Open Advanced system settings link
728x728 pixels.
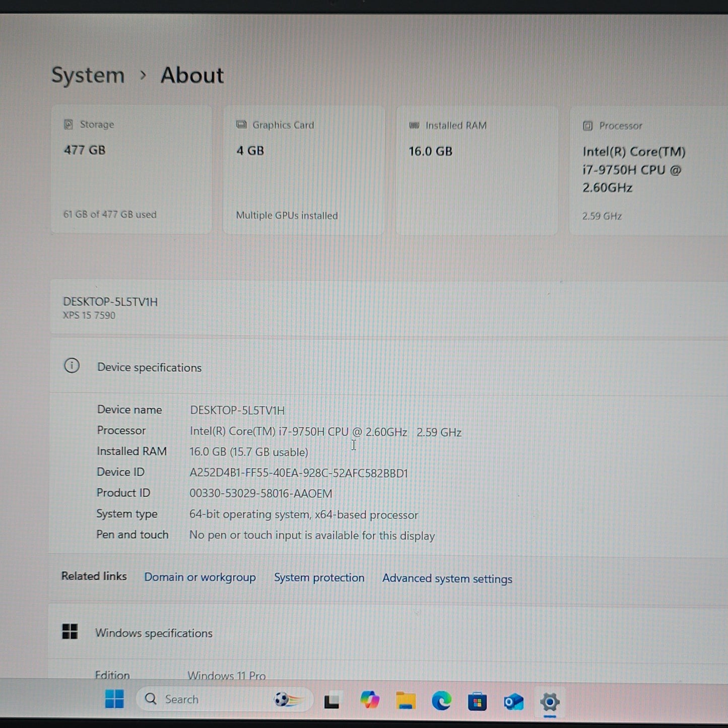click(x=447, y=578)
